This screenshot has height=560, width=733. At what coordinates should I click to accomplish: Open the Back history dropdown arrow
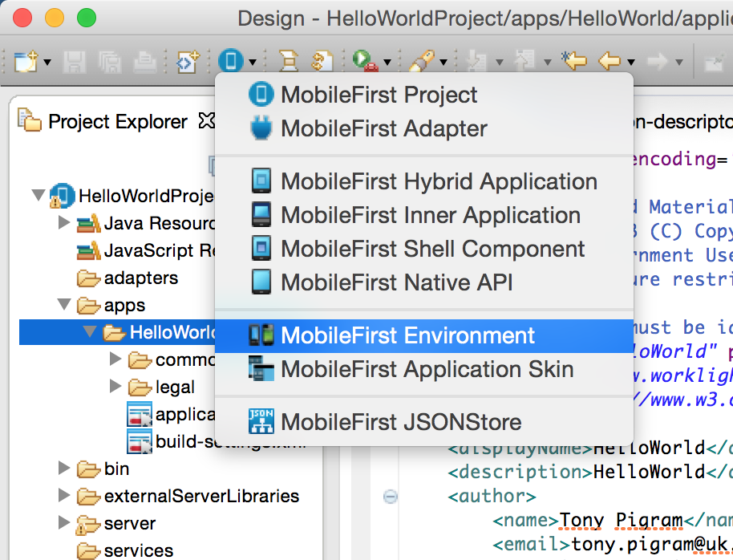click(631, 62)
